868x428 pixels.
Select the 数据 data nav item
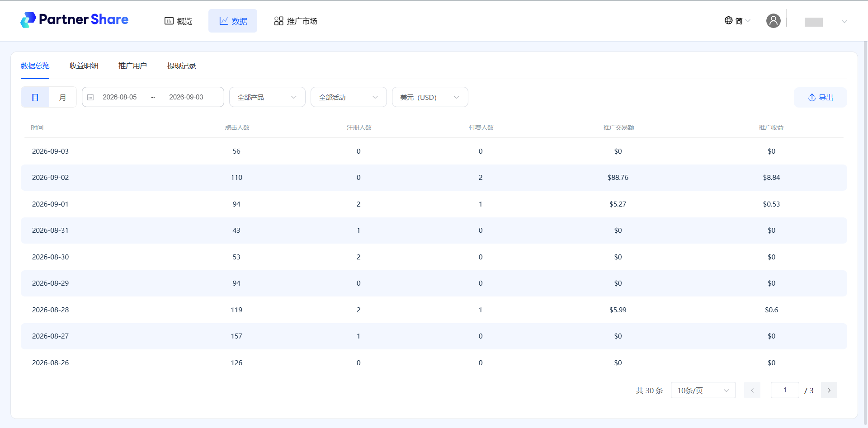point(233,21)
